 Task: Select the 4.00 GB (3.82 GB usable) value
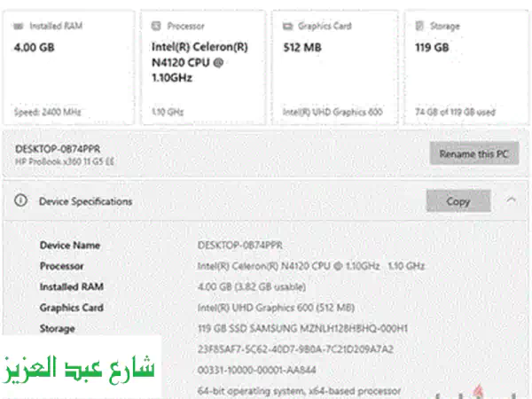click(x=251, y=286)
